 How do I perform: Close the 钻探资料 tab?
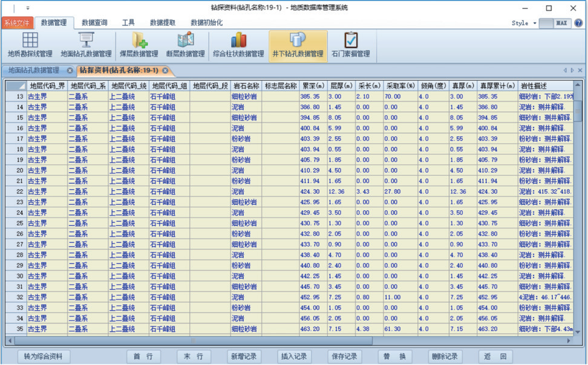pos(165,71)
